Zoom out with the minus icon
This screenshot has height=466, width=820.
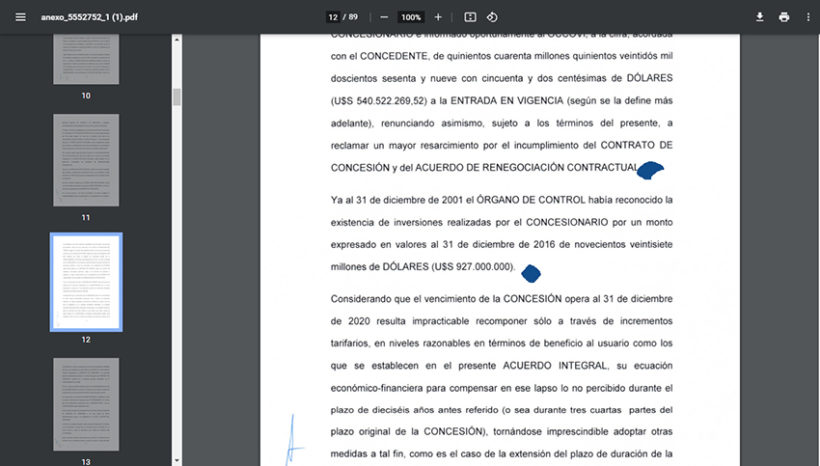point(383,17)
